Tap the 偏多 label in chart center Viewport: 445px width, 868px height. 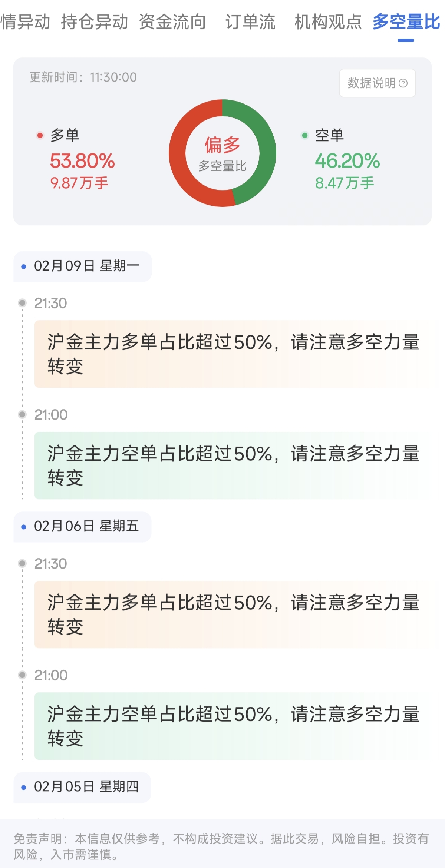click(222, 145)
